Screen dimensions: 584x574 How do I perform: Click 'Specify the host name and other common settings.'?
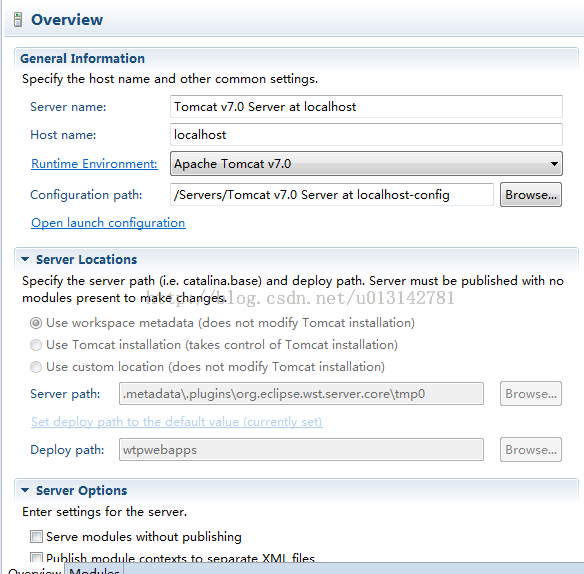pos(170,79)
